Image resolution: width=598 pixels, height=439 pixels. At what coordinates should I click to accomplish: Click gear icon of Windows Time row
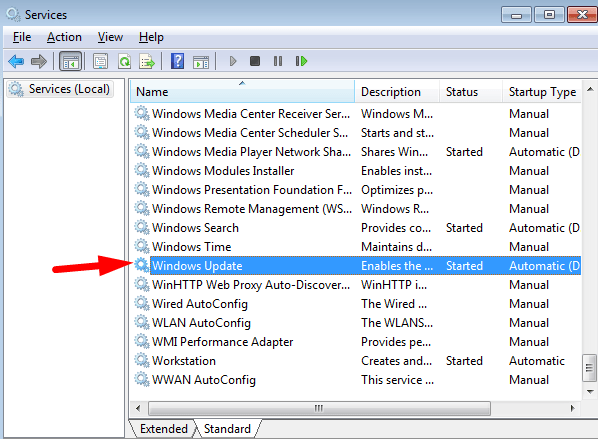pos(142,246)
